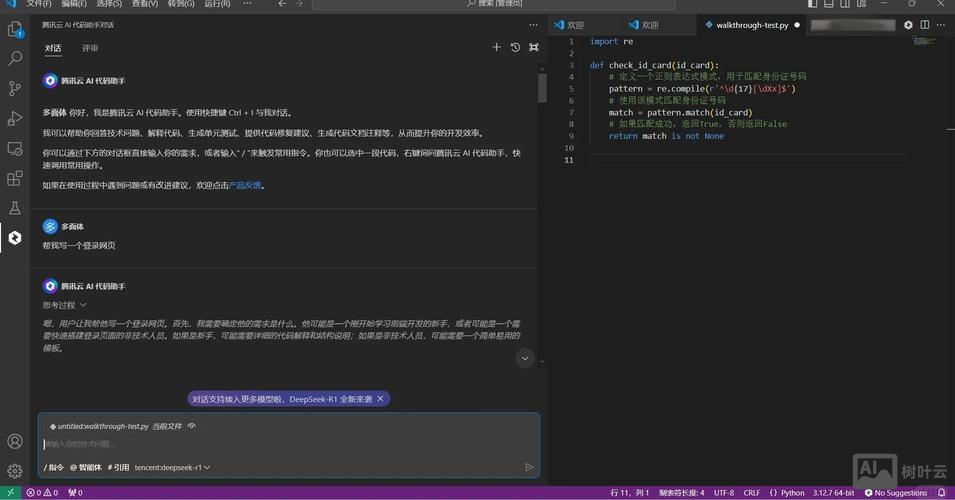Open the 编辑(E) menu
The image size is (955, 500).
point(74,4)
